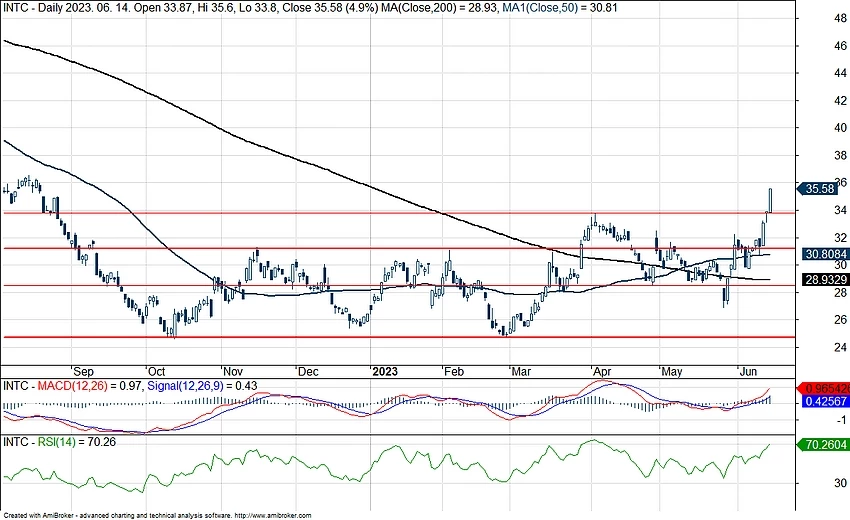Click the 42 price axis label

pyautogui.click(x=840, y=101)
